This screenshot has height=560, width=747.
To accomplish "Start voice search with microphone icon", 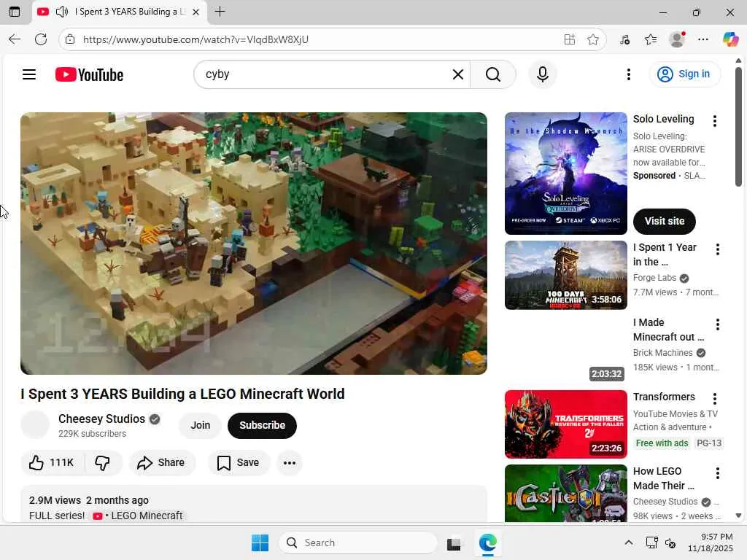I will (542, 74).
